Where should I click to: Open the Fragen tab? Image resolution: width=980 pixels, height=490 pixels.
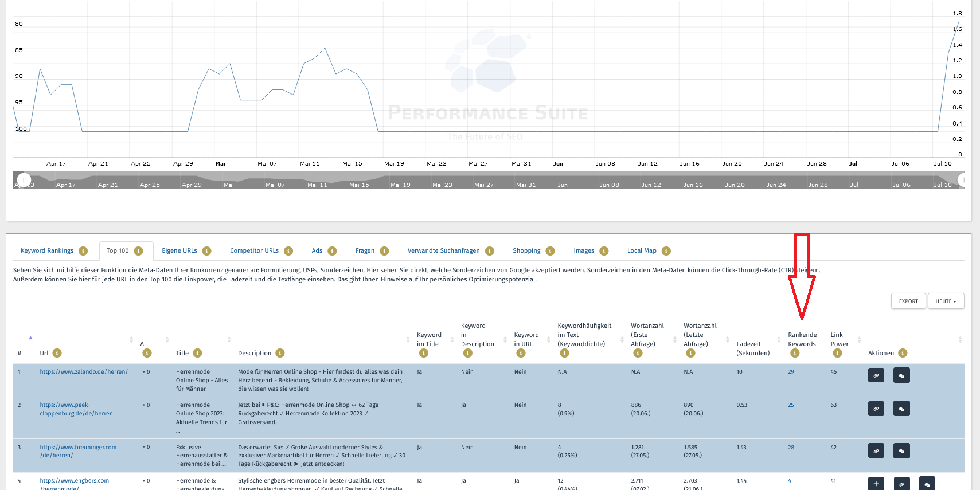[x=365, y=251]
